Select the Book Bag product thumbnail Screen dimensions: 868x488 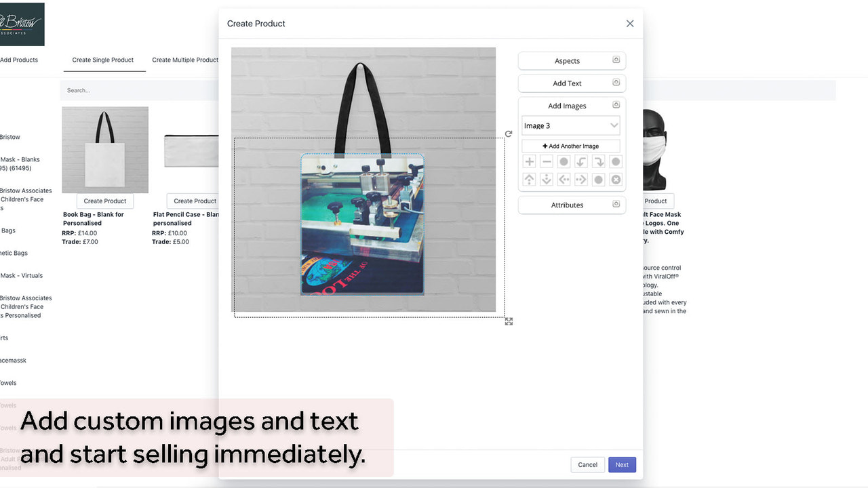point(105,149)
